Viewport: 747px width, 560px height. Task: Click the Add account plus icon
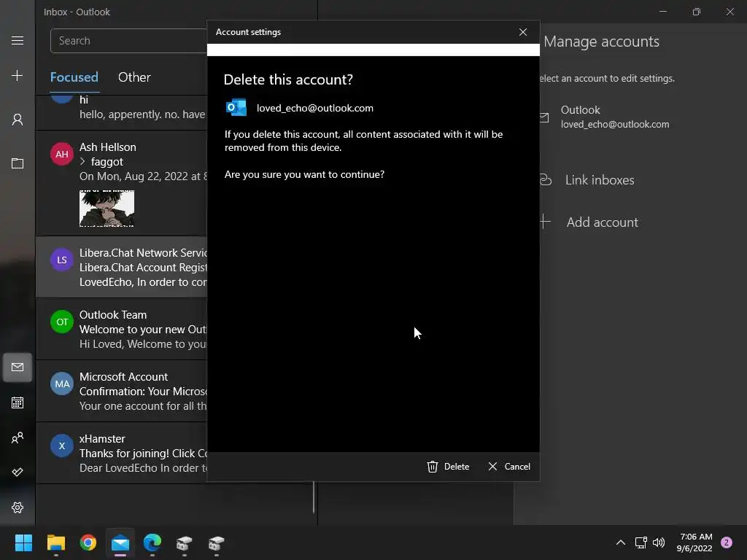[x=545, y=222]
